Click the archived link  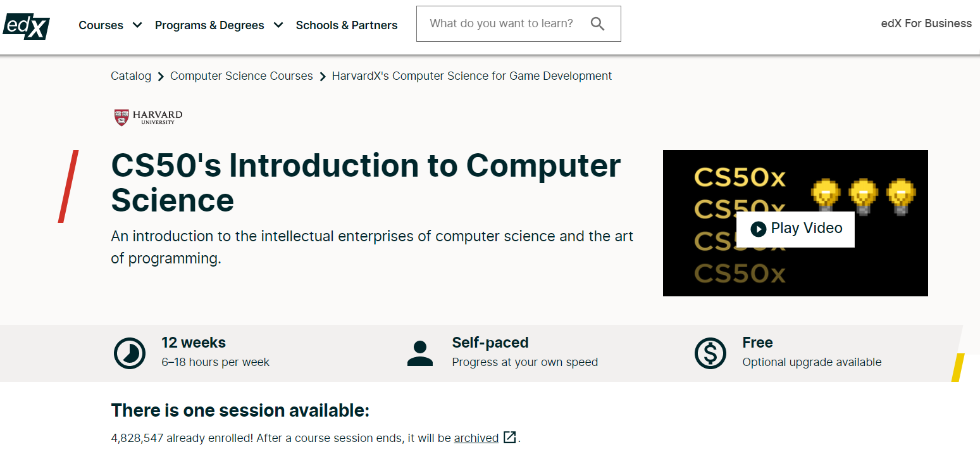click(x=476, y=438)
